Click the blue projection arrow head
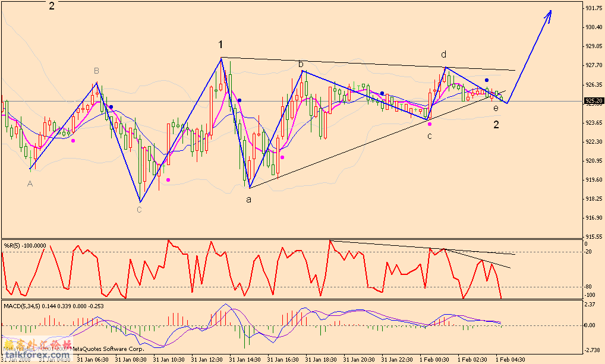The image size is (605, 364). pyautogui.click(x=549, y=15)
